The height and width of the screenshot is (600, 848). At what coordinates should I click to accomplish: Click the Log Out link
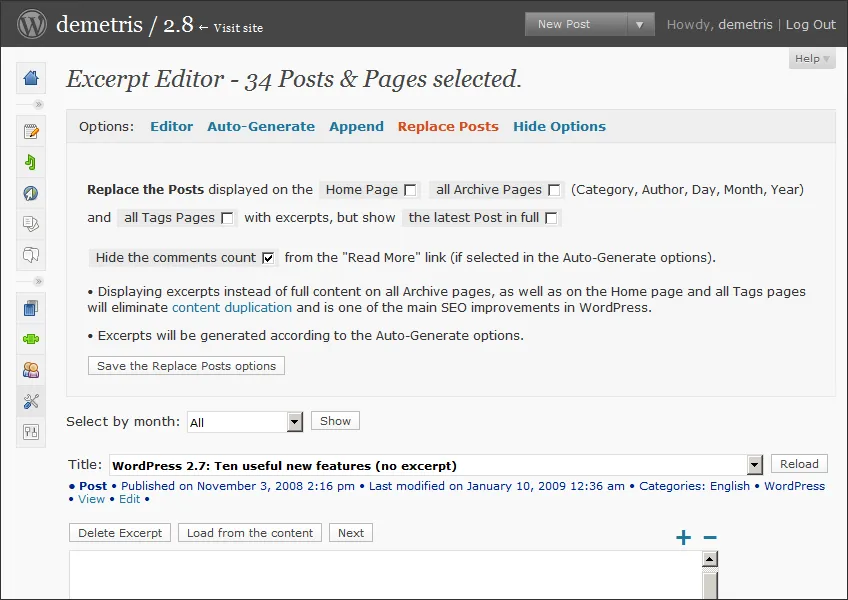[810, 24]
